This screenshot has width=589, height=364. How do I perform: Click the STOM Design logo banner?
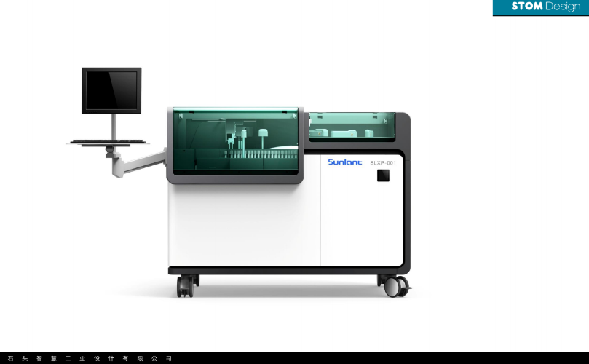540,7
